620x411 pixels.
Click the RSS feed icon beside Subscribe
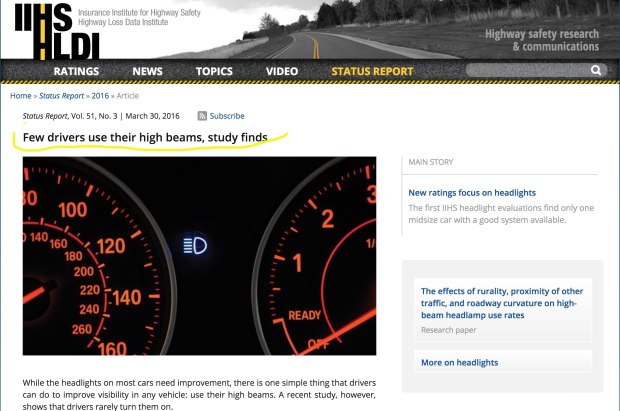pos(202,116)
